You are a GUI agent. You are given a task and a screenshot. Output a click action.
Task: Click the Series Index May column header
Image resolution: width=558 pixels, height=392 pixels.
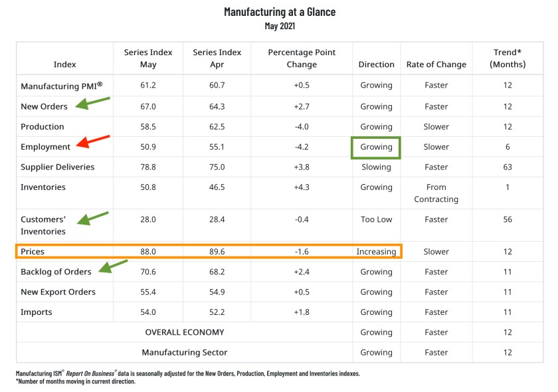coord(147,58)
